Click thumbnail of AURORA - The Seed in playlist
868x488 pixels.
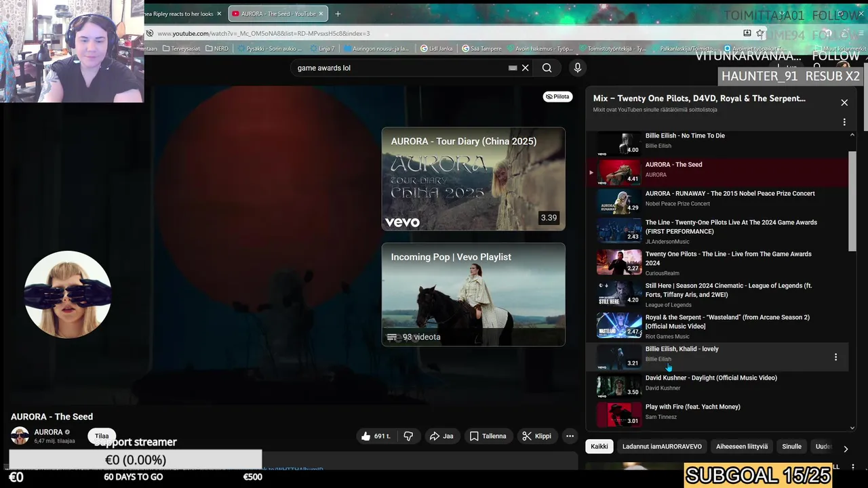coord(618,172)
